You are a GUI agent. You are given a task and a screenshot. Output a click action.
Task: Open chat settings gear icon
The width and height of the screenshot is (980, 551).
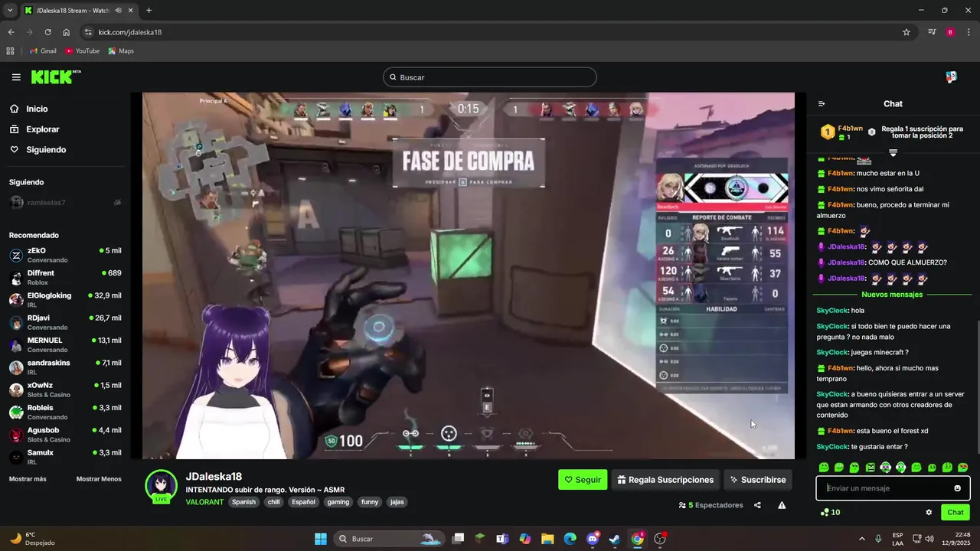[929, 513]
